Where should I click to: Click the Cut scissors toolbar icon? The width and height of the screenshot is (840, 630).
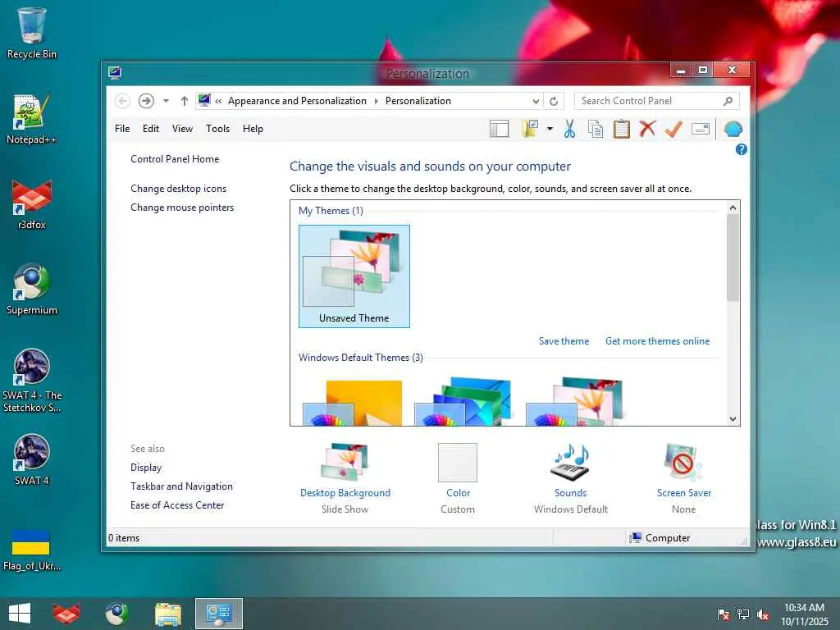pos(569,129)
